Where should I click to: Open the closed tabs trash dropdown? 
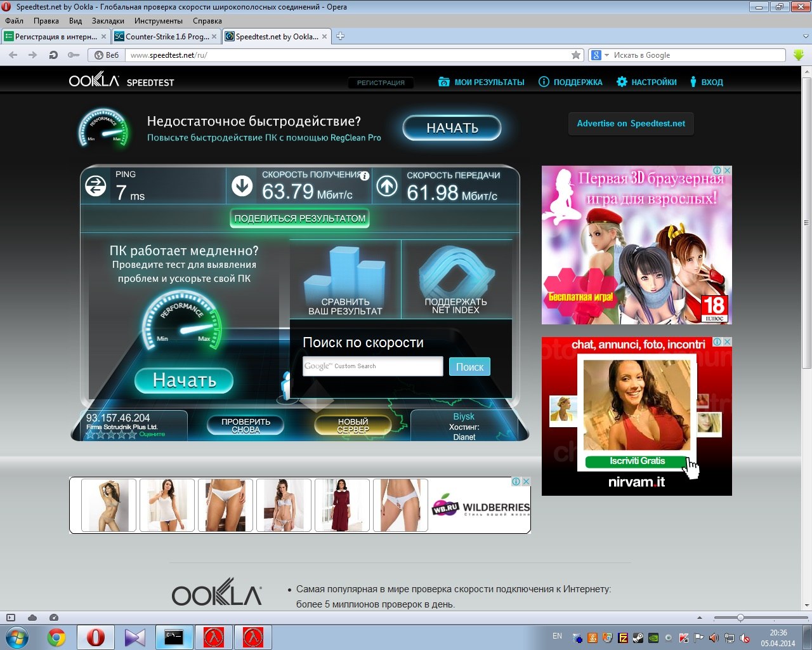[x=806, y=36]
